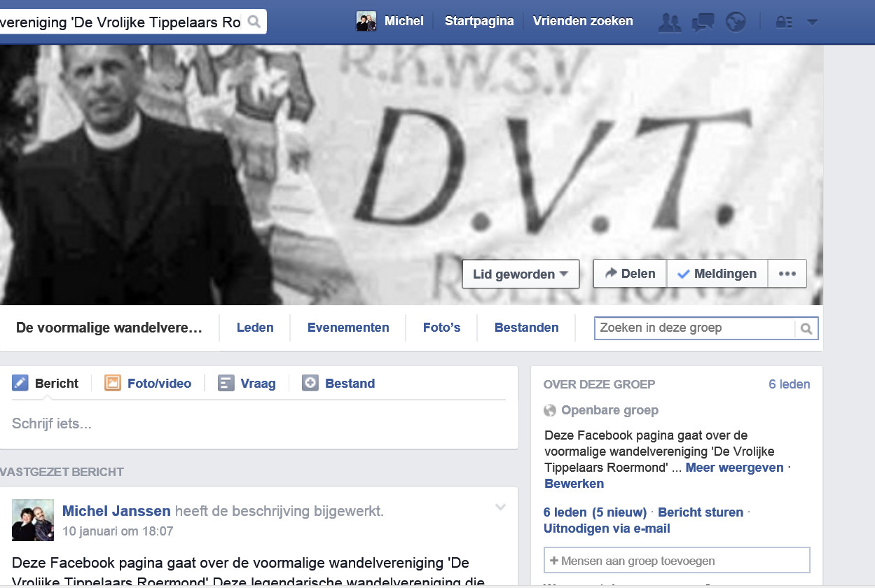Image resolution: width=875 pixels, height=588 pixels.
Task: Click the 6 leden count link
Action: [x=790, y=384]
